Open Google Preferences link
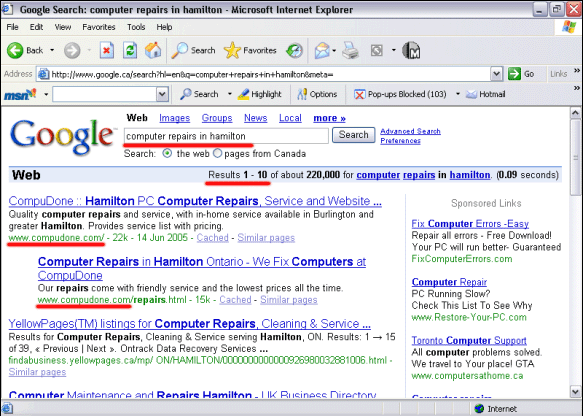 click(400, 141)
